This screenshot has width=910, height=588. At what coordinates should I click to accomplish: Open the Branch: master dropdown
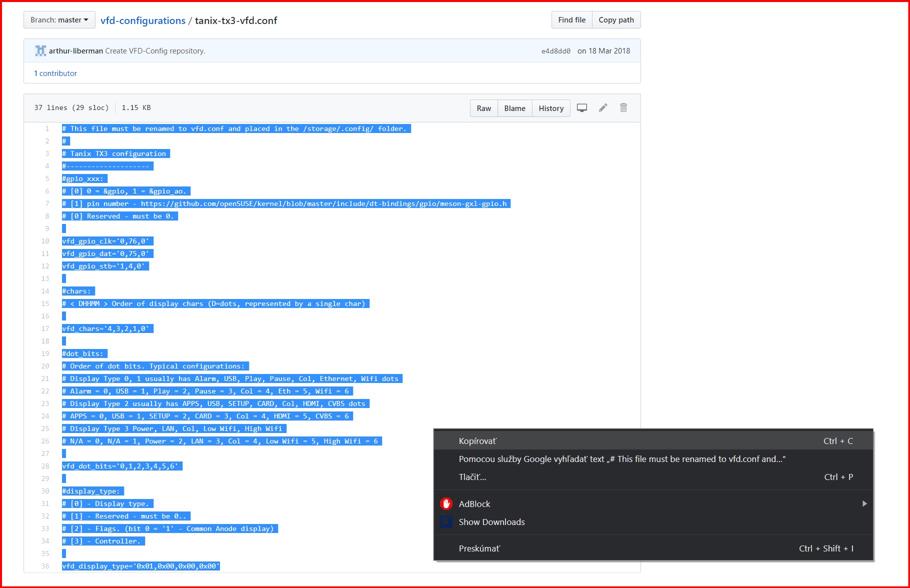pos(59,20)
